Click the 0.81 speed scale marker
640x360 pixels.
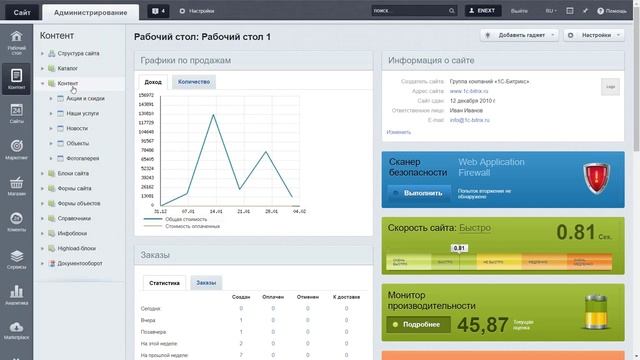point(459,248)
